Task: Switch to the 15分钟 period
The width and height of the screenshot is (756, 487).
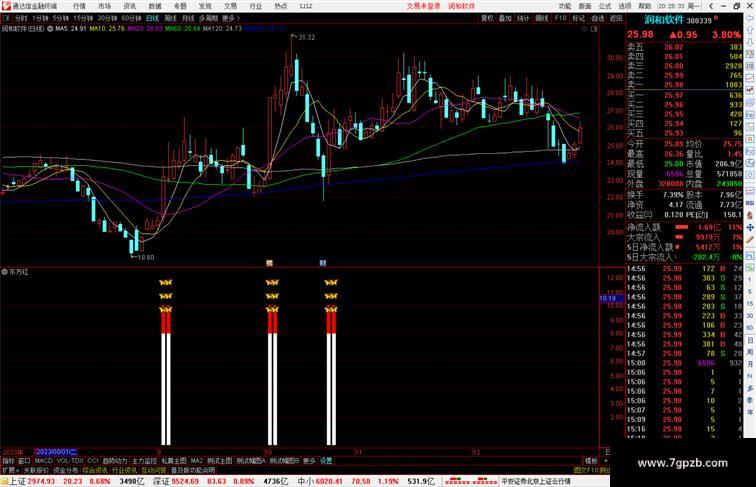Action: tap(83, 18)
